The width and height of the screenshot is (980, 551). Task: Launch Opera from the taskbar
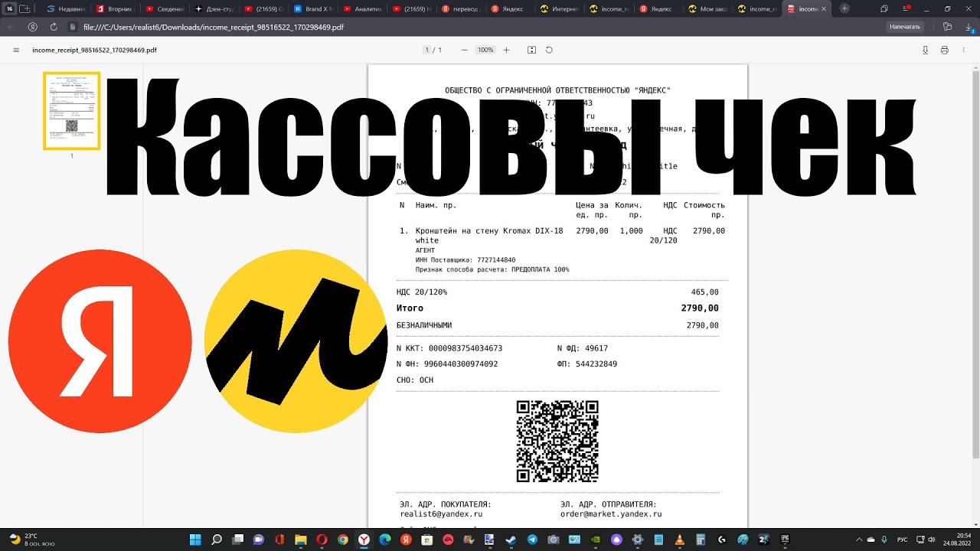pyautogui.click(x=322, y=540)
